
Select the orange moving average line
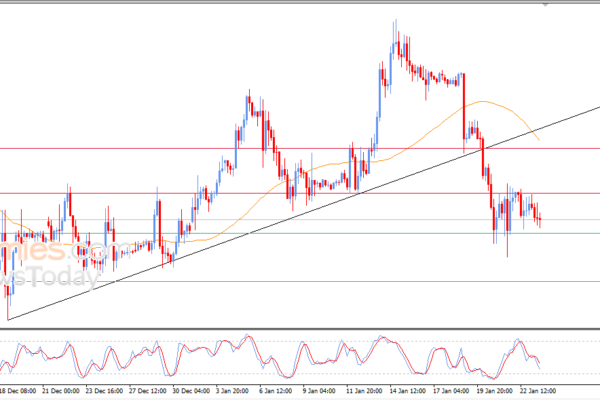point(420,132)
